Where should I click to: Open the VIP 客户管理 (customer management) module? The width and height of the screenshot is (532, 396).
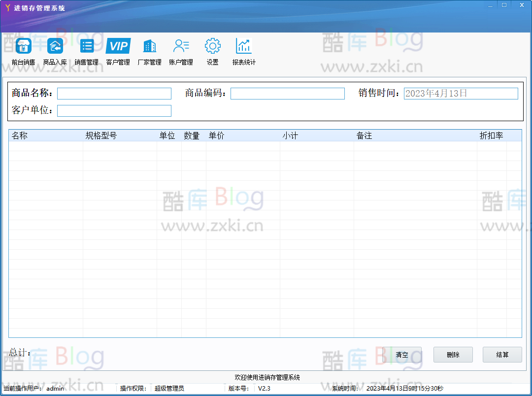tap(118, 50)
